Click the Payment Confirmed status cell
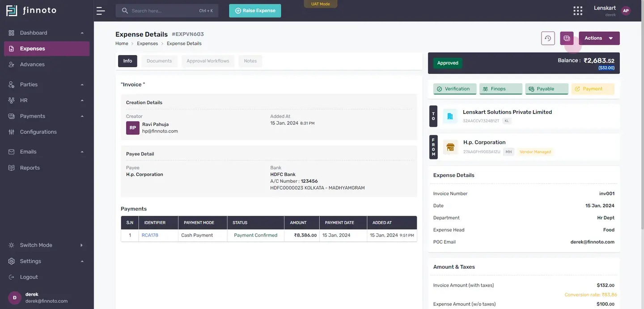644x309 pixels. [x=255, y=235]
